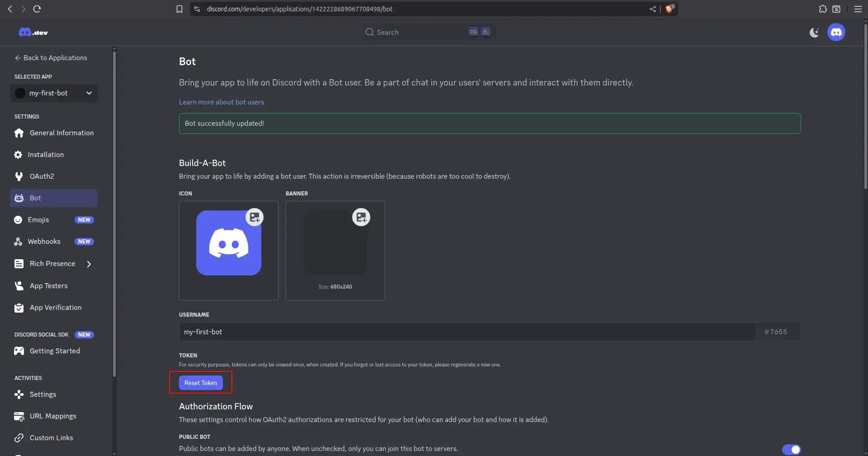The image size is (868, 456).
Task: Open Learn more about bot users link
Action: pyautogui.click(x=222, y=102)
